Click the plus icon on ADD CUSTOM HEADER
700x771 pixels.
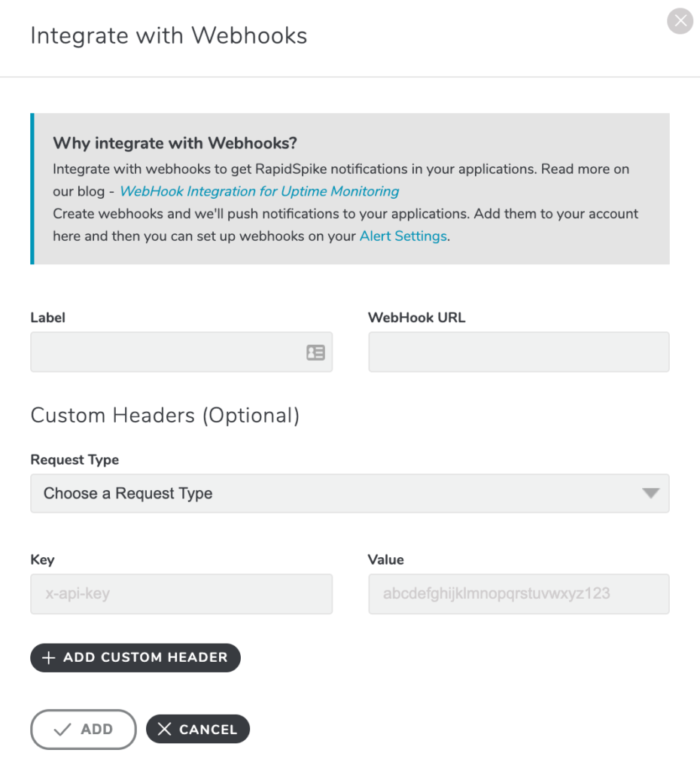pos(48,657)
